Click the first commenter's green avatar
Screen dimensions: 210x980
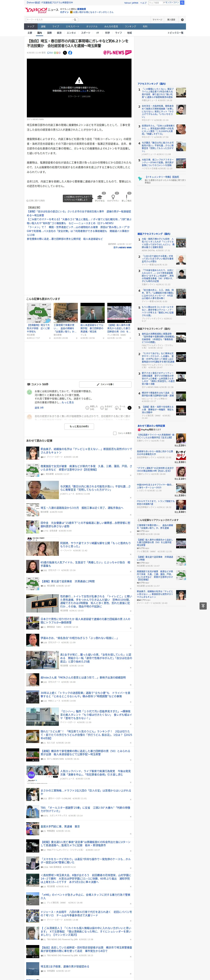tap(29, 392)
